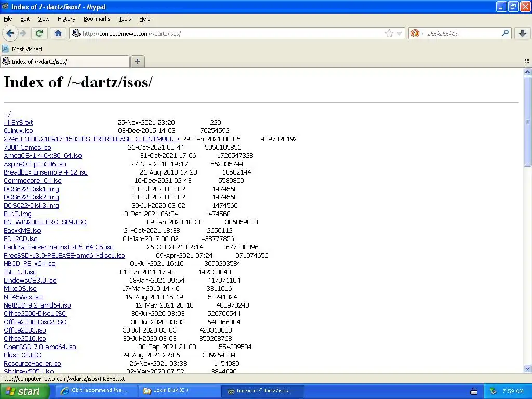Reload the page with the refresh icon
Image resolution: width=532 pixels, height=399 pixels.
coord(39,33)
